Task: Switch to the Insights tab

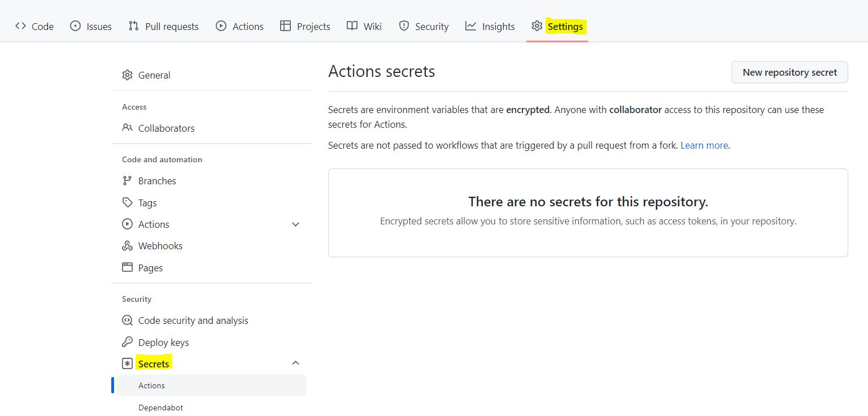Action: 490,27
